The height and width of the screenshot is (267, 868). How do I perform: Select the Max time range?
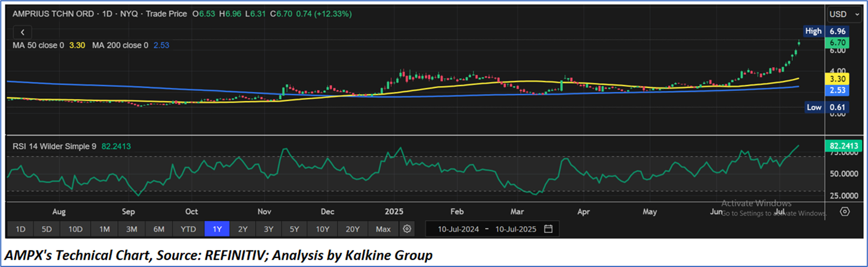[x=383, y=229]
